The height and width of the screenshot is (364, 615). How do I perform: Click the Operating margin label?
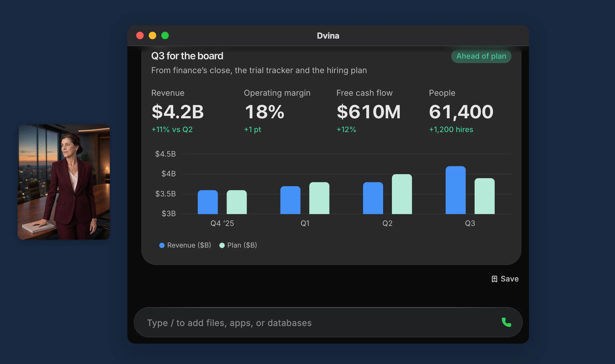(277, 93)
